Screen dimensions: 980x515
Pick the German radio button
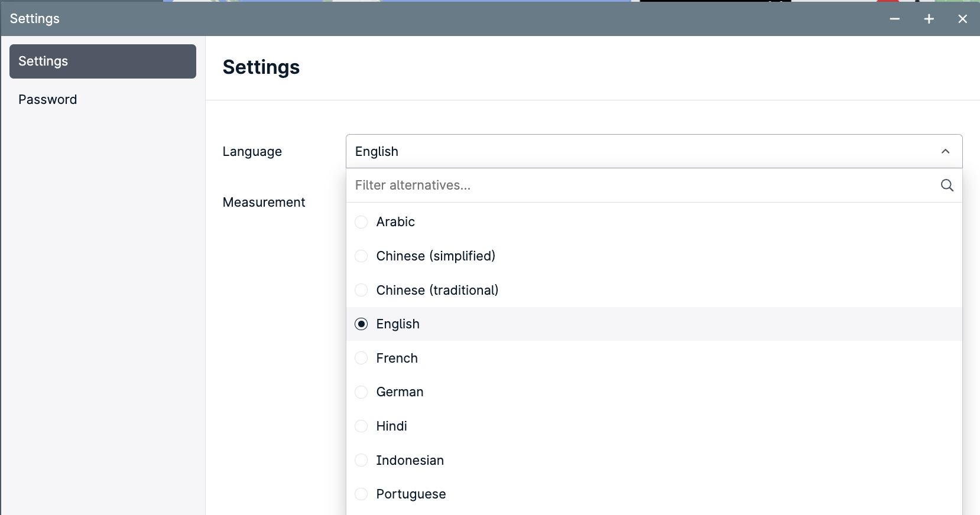pos(361,392)
